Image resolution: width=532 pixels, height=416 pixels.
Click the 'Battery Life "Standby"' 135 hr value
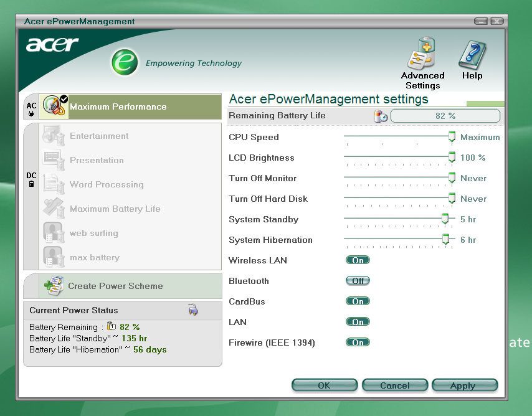[134, 338]
